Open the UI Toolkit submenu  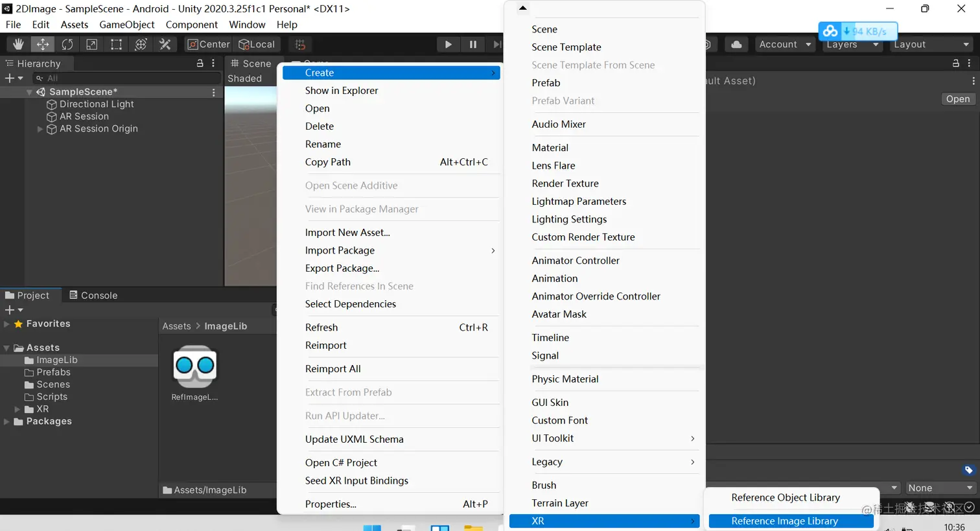[x=604, y=438]
